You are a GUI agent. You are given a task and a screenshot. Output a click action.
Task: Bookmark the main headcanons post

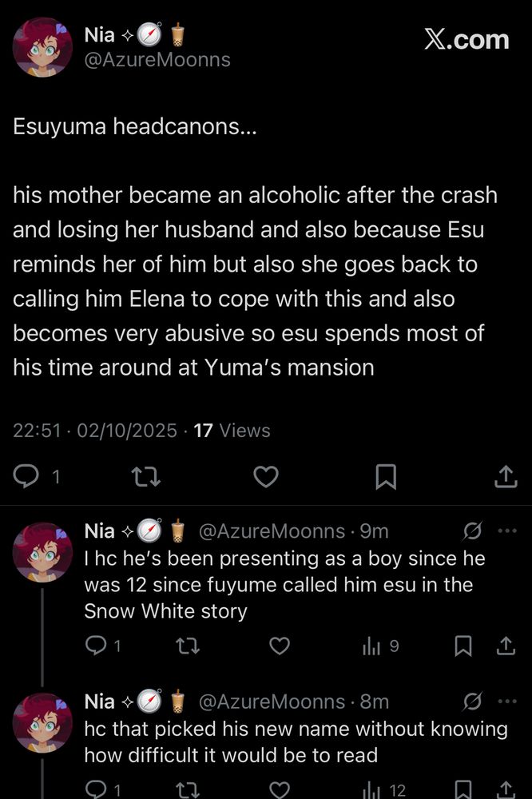pyautogui.click(x=386, y=477)
